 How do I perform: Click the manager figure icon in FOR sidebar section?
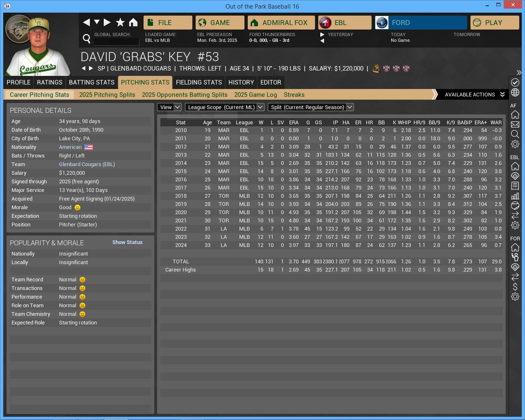[515, 257]
